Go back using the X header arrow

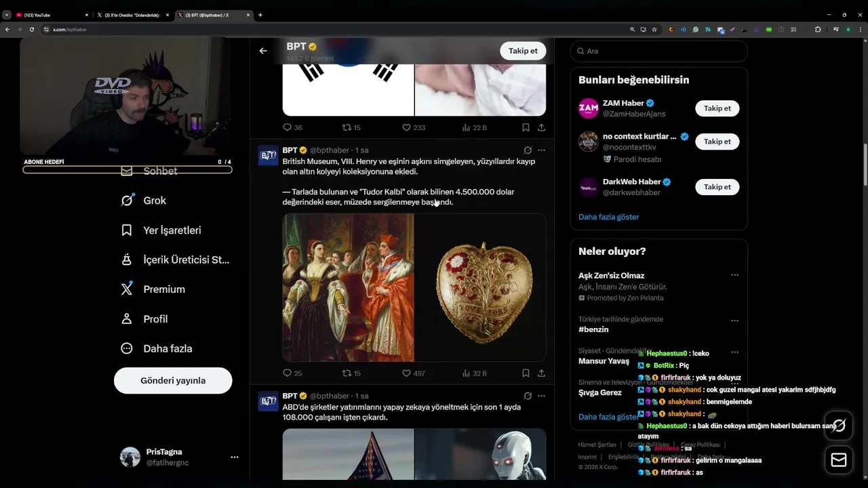pyautogui.click(x=263, y=51)
